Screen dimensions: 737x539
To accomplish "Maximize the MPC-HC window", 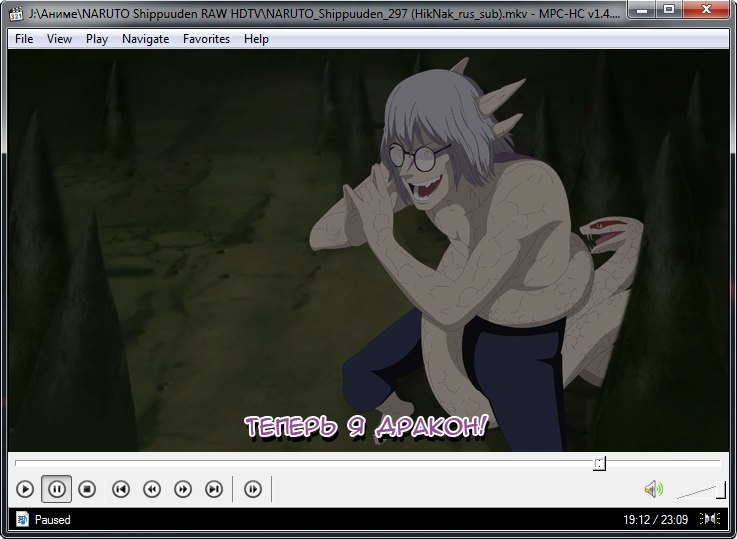I will pos(669,9).
